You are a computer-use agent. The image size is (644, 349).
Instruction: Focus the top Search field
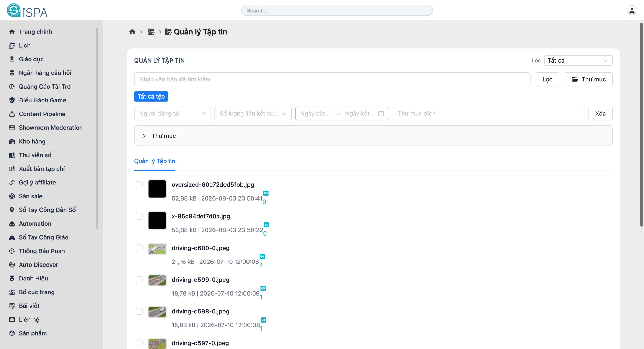coord(337,10)
